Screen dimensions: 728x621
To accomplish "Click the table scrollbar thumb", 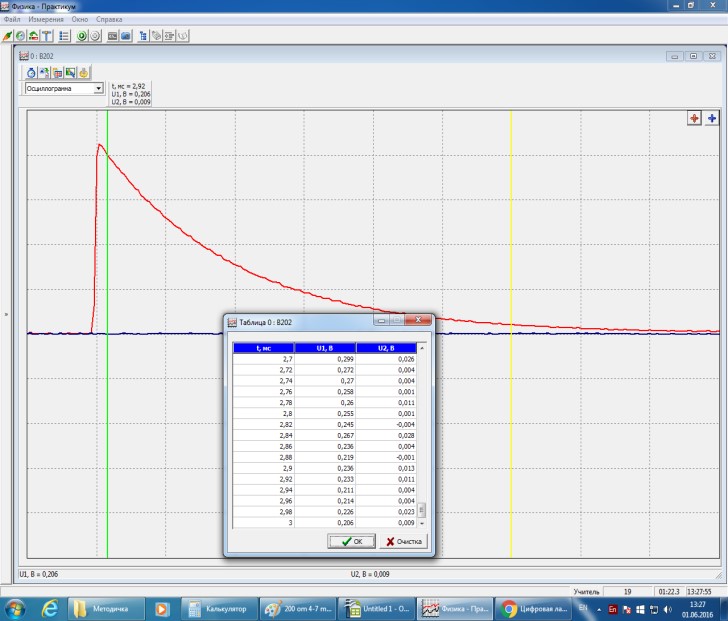I will click(x=422, y=510).
